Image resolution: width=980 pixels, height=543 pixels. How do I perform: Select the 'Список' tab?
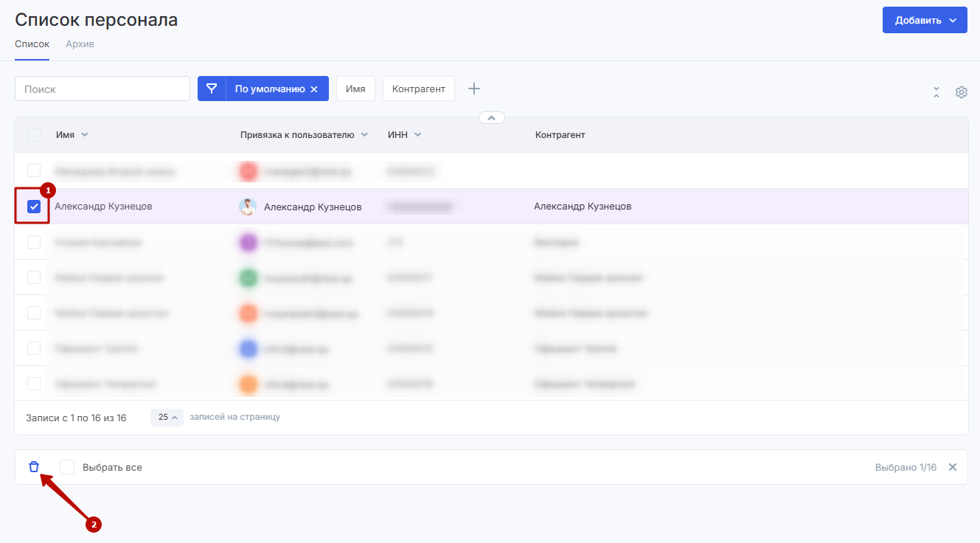pos(32,44)
